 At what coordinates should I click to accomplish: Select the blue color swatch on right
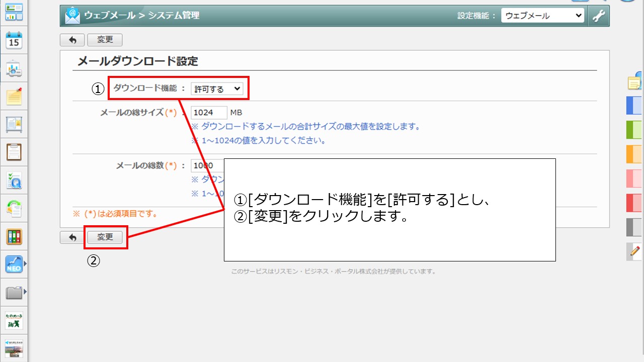pyautogui.click(x=634, y=106)
